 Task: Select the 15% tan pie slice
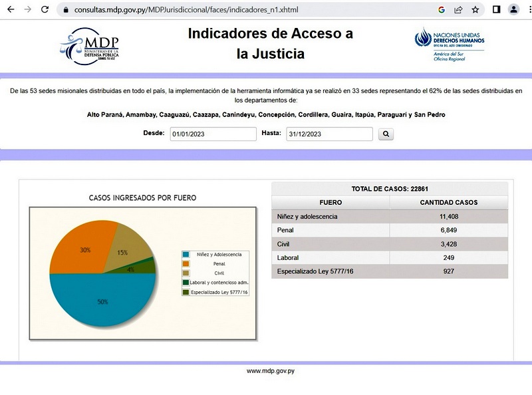click(x=129, y=249)
